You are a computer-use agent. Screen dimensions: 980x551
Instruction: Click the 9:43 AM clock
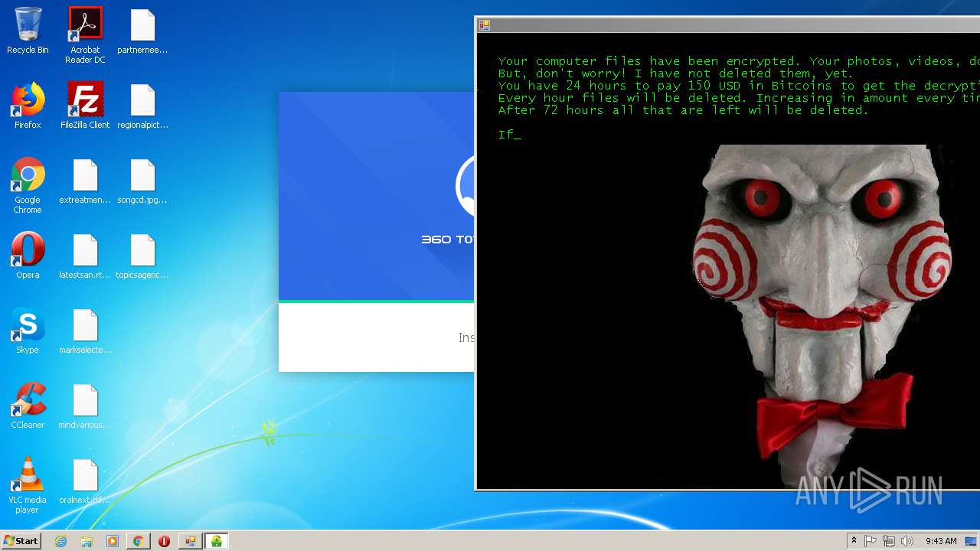(x=941, y=541)
